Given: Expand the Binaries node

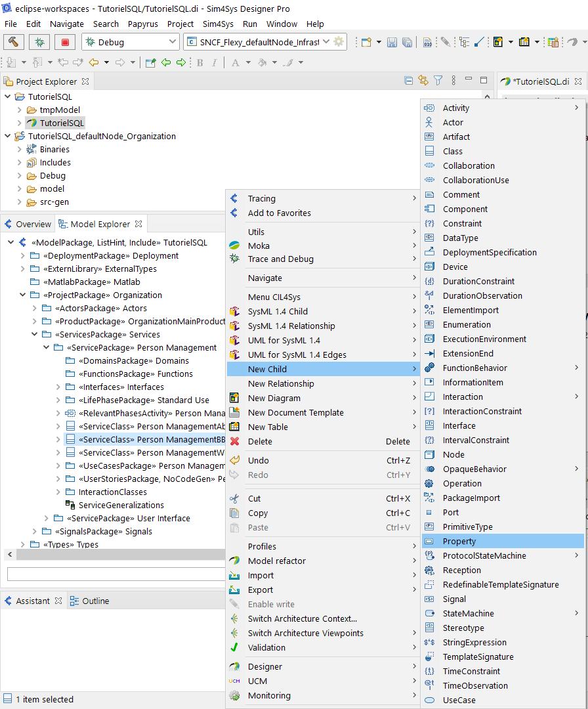Looking at the screenshot, I should pos(20,149).
